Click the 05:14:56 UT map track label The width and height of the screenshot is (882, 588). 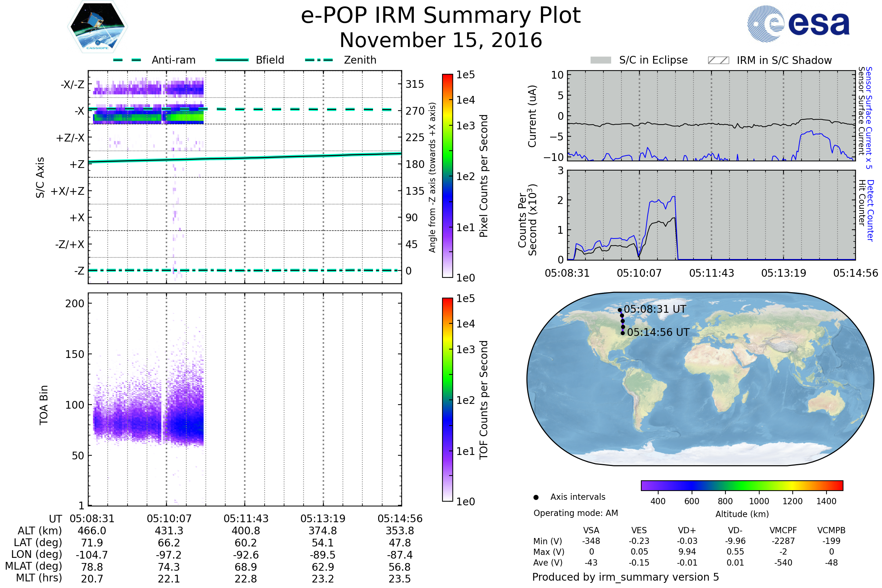coord(658,332)
